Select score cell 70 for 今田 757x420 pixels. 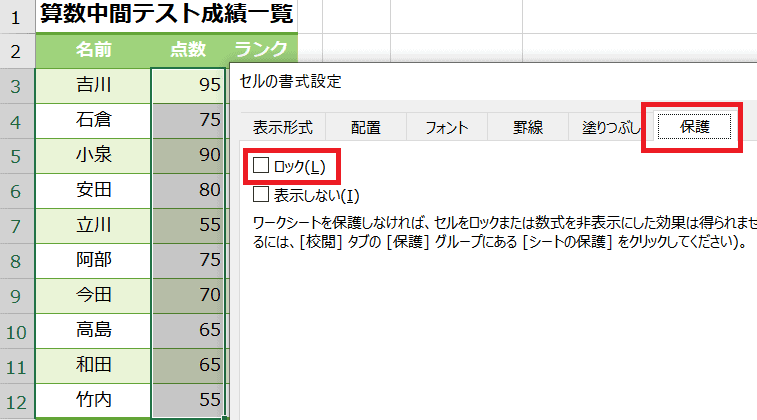[189, 295]
